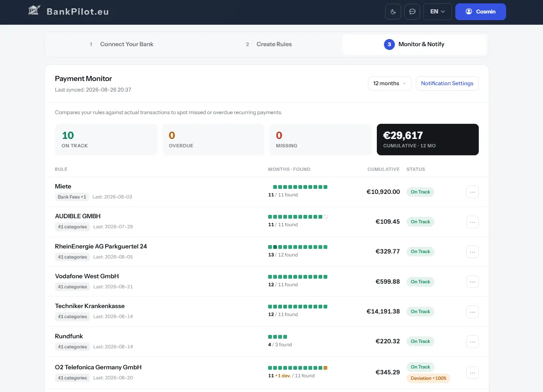543x392 pixels.
Task: Go to Create Rules step
Action: pyautogui.click(x=269, y=44)
